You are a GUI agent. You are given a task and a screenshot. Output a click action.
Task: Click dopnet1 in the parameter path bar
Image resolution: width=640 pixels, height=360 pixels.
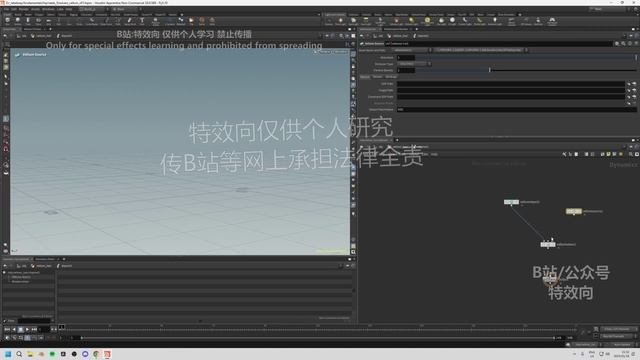[x=422, y=36]
